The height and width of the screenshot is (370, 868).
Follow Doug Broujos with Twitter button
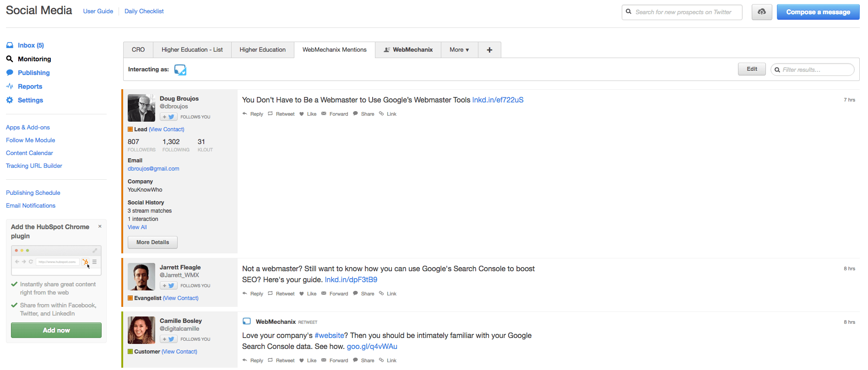168,117
